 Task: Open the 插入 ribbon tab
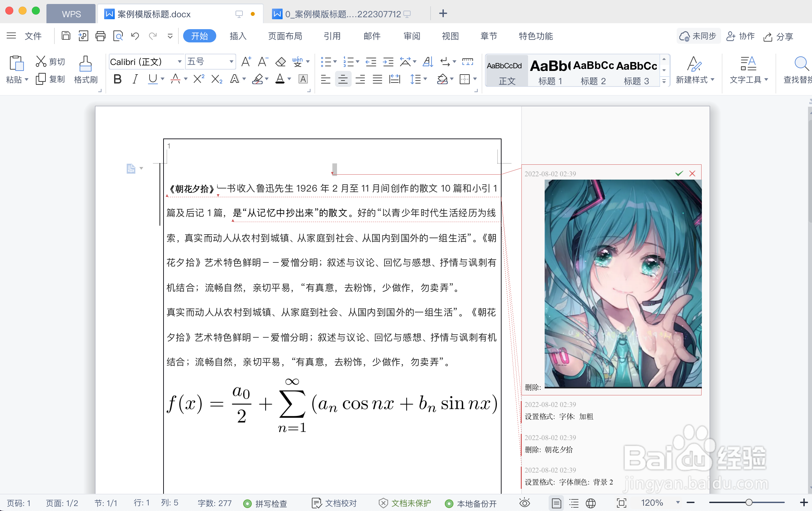click(x=238, y=36)
